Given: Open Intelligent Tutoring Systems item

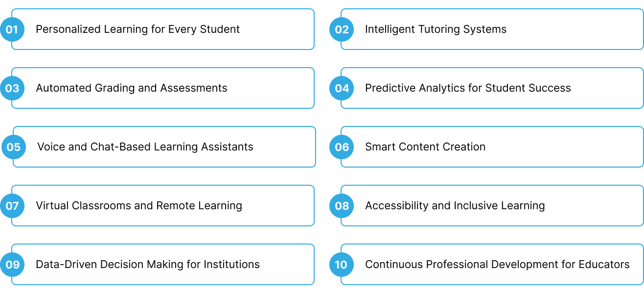Looking at the screenshot, I should 436,29.
